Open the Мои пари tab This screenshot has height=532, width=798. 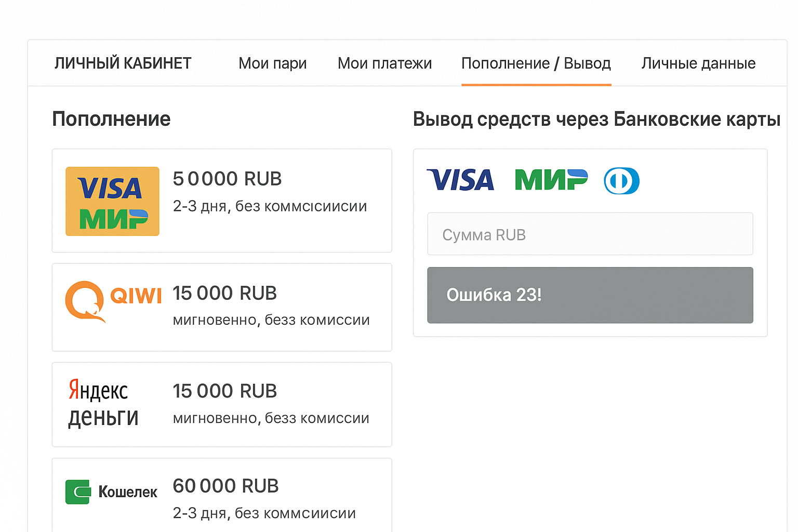pos(272,63)
